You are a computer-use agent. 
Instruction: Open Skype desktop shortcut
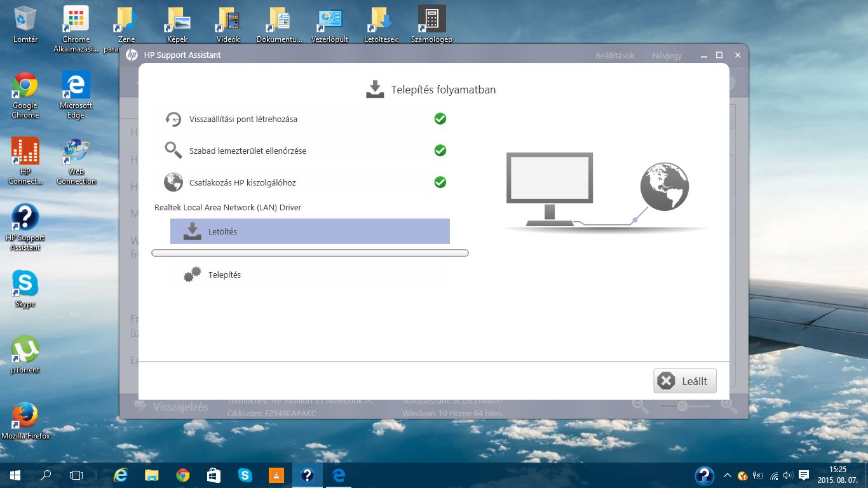(25, 289)
